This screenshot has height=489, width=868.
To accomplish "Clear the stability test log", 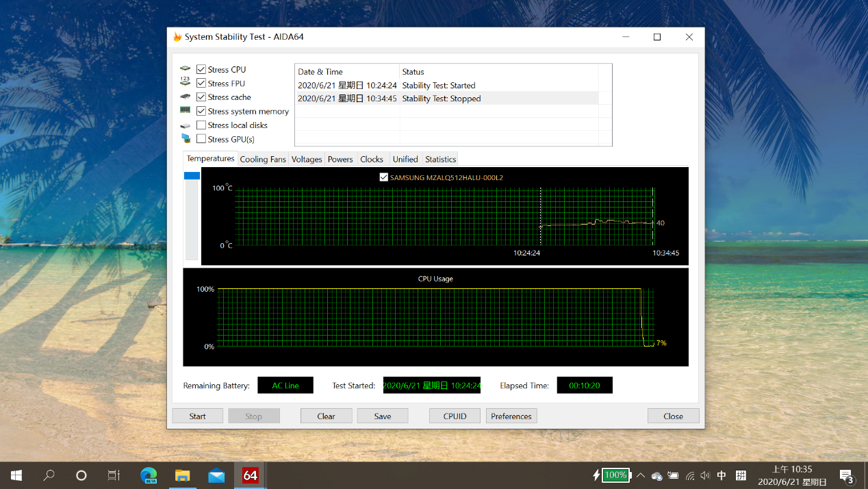I will point(327,416).
